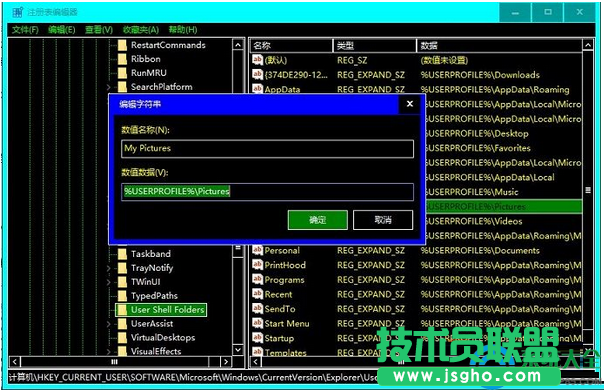
Task: Click the string icon of Personal value
Action: pos(257,250)
